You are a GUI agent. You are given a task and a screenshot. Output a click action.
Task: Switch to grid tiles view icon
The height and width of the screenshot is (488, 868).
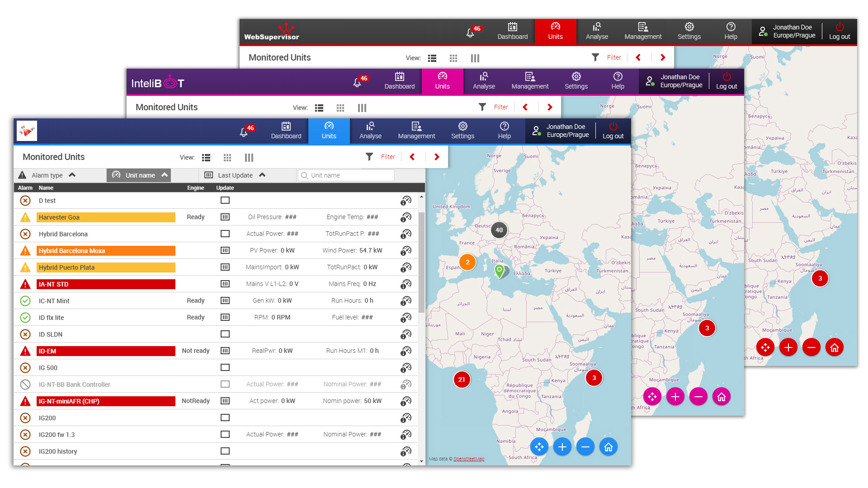[x=227, y=157]
